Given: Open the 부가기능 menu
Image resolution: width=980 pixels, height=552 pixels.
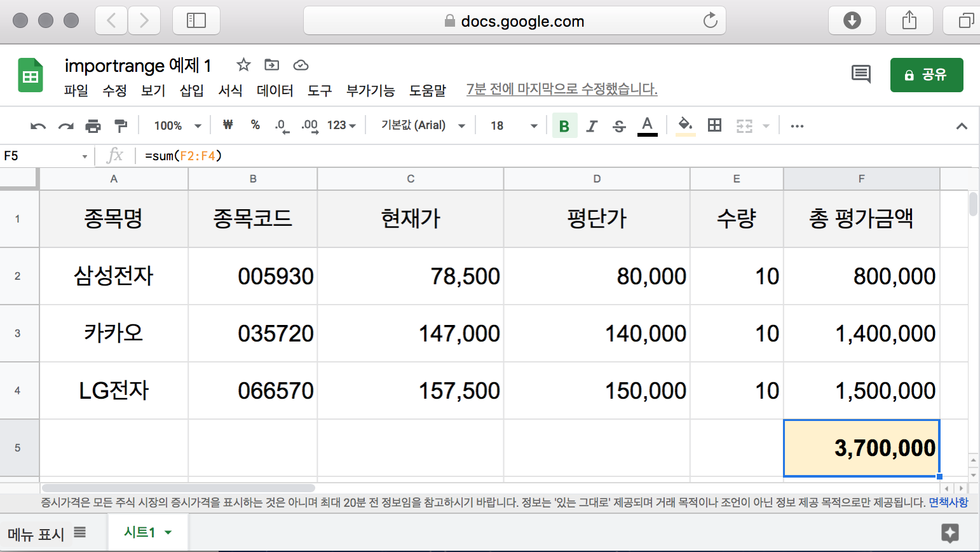Looking at the screenshot, I should [371, 90].
